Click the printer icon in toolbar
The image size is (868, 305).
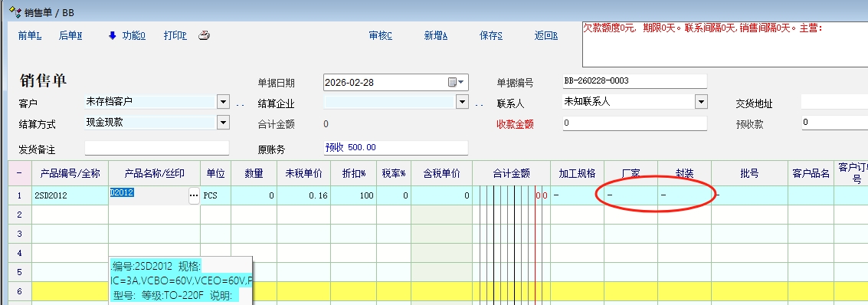[205, 35]
